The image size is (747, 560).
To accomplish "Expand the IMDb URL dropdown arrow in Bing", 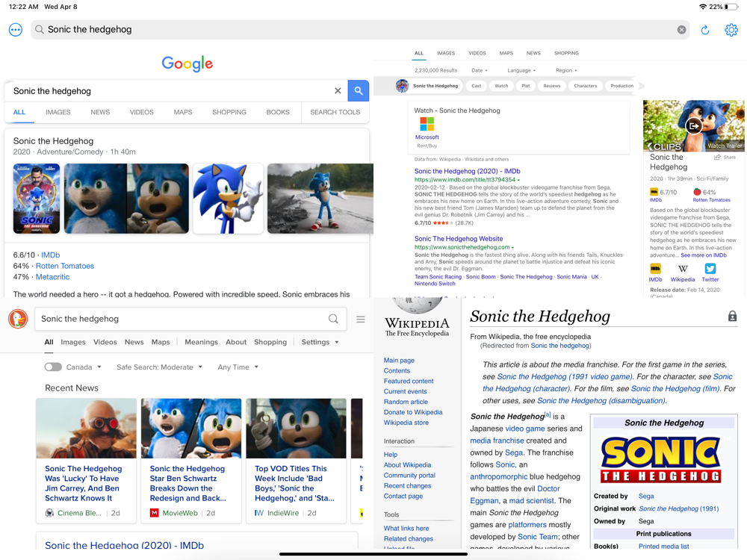I will [x=518, y=180].
